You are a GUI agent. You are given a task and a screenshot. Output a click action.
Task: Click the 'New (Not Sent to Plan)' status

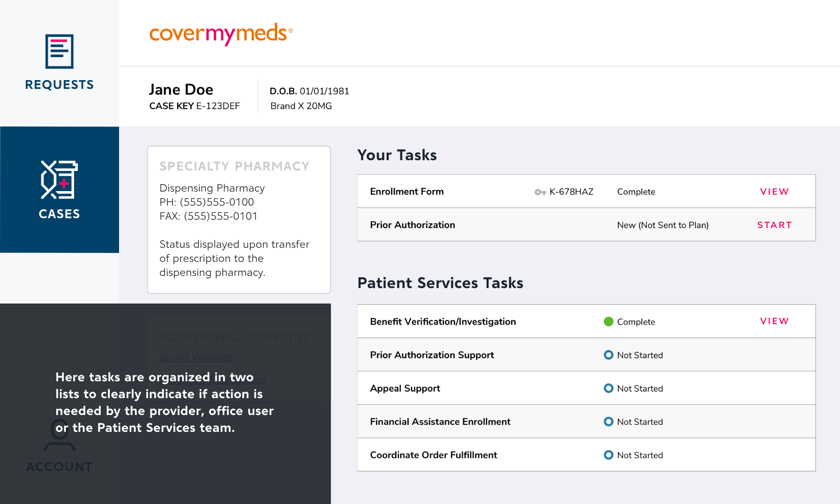tap(663, 225)
